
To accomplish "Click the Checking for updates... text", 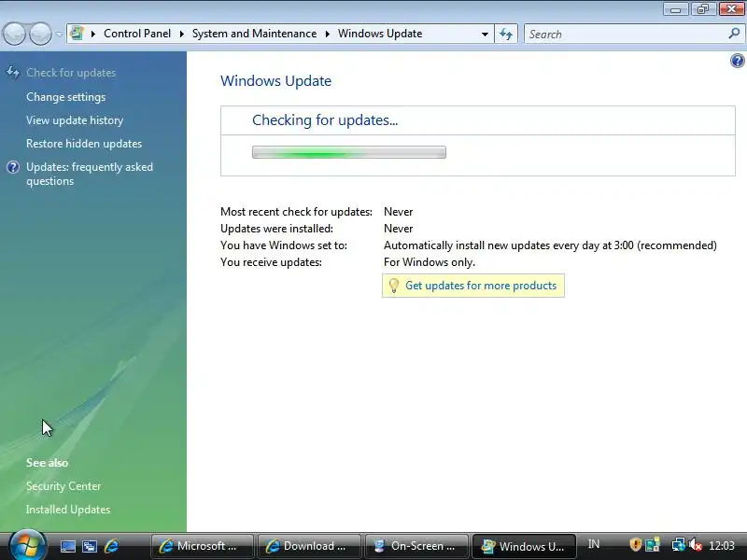I will coord(325,120).
